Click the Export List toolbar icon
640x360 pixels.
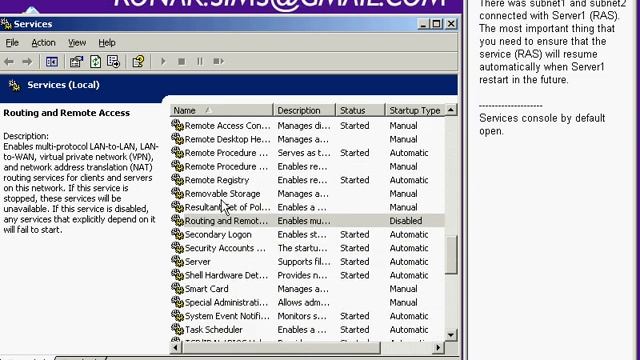pyautogui.click(x=113, y=62)
